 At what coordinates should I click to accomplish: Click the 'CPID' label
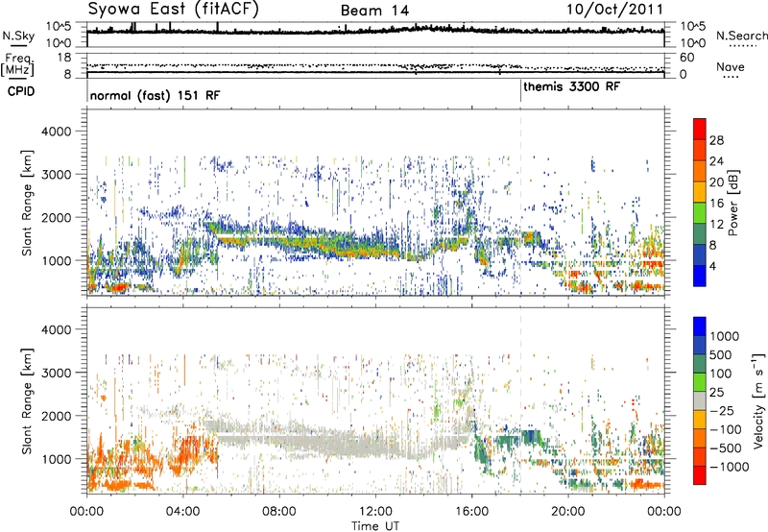tap(21, 91)
